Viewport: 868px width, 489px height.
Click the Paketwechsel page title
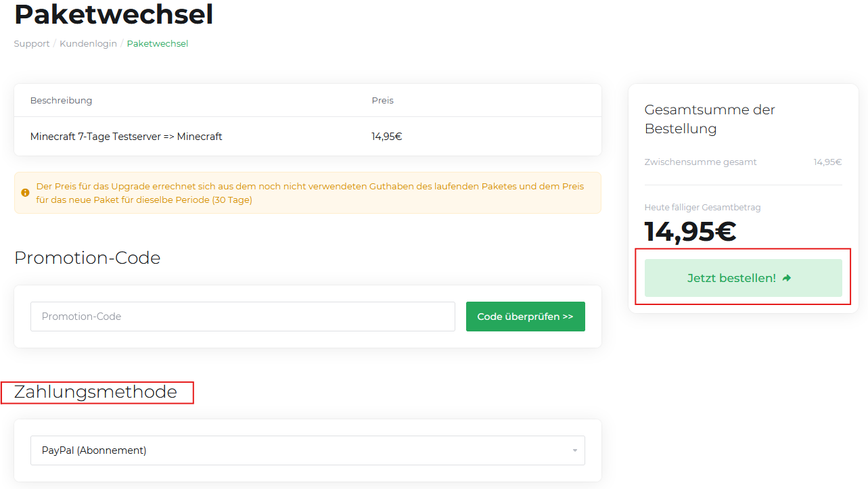pos(114,15)
